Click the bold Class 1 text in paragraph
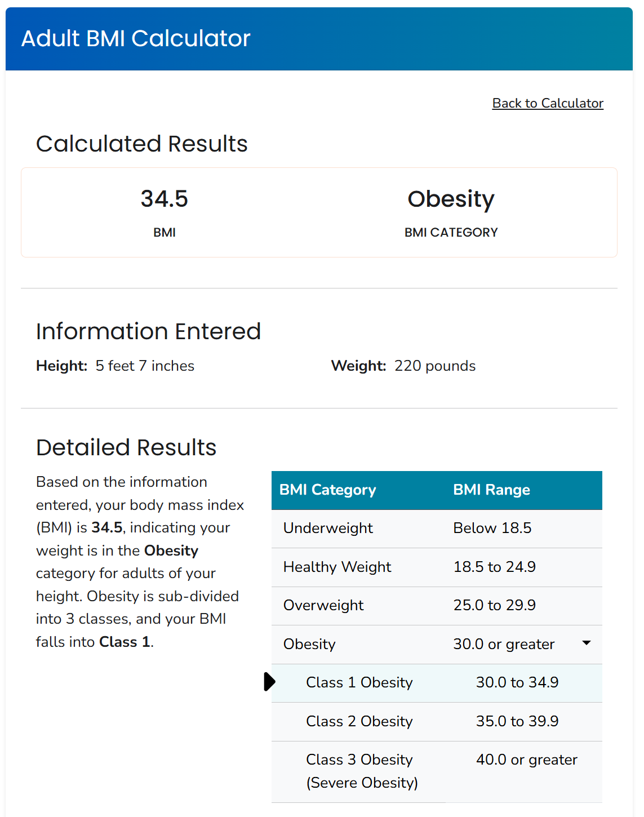This screenshot has width=644, height=817. [x=125, y=642]
